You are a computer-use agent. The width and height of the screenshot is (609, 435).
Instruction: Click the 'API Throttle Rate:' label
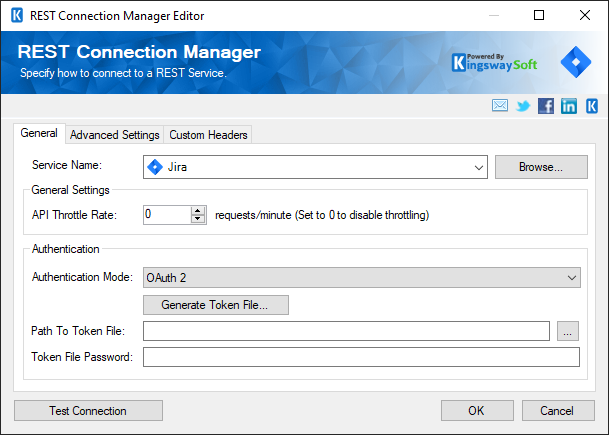click(x=74, y=215)
